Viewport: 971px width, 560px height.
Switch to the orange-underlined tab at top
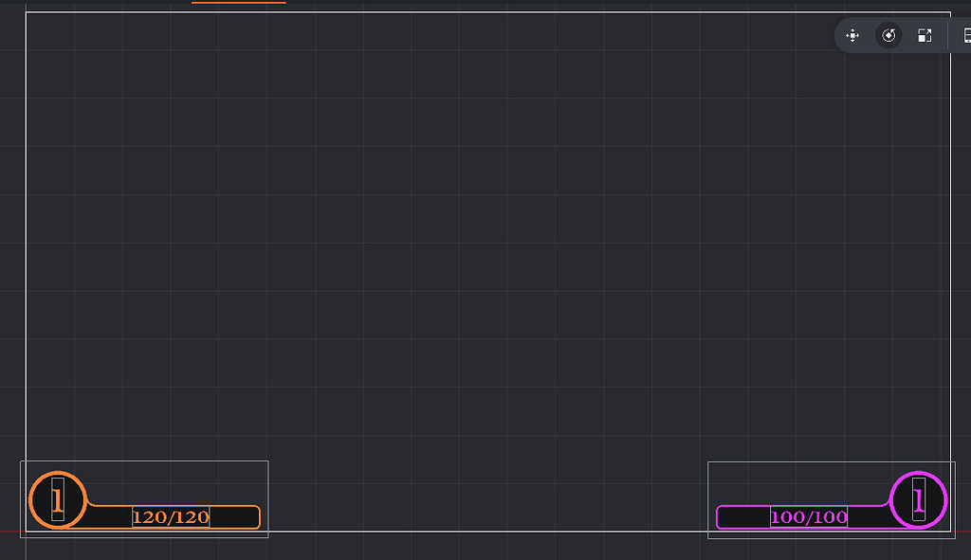pos(237,3)
